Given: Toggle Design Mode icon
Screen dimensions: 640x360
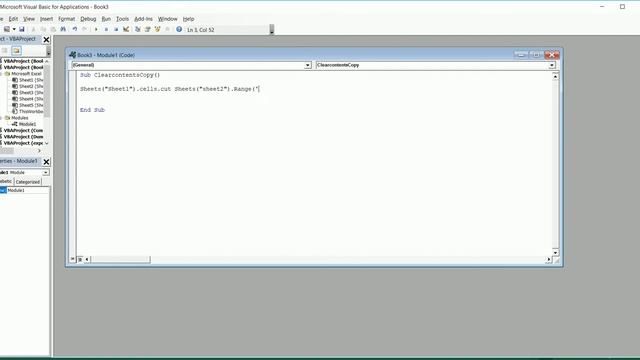Looking at the screenshot, I should [x=126, y=29].
